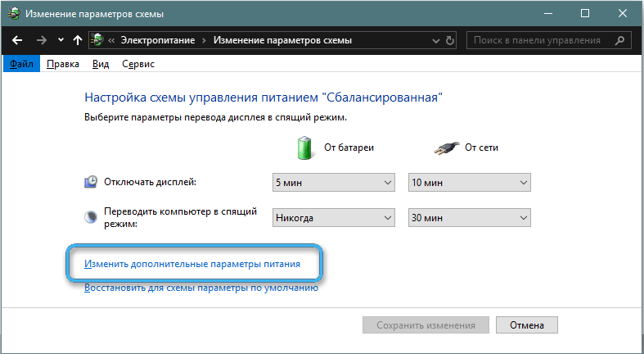644x354 pixels.
Task: Click the window title bar icon
Action: point(13,13)
